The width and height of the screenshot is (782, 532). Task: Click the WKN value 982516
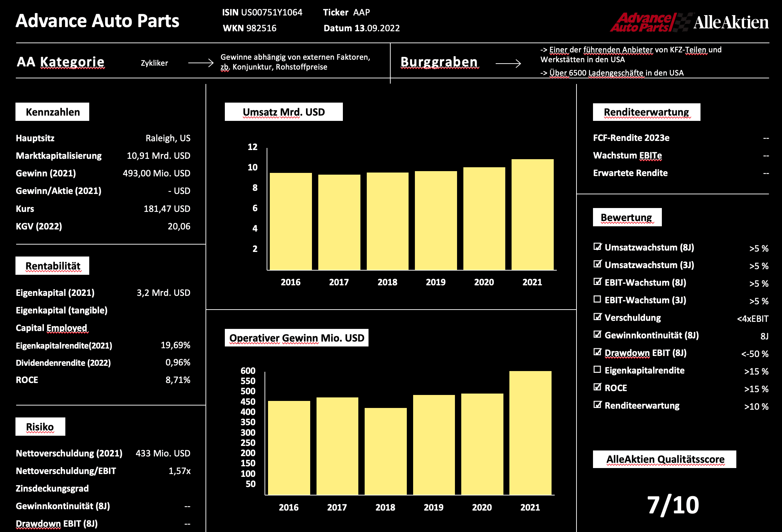261,28
